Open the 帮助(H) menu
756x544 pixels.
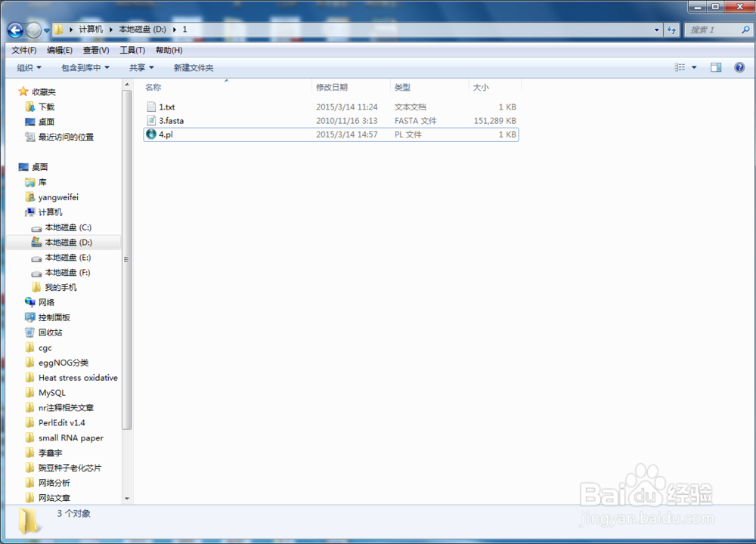coord(169,50)
